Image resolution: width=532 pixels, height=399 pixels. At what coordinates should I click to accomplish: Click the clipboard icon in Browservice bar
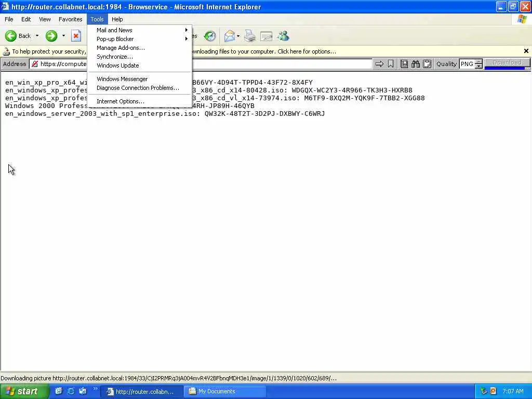[427, 64]
